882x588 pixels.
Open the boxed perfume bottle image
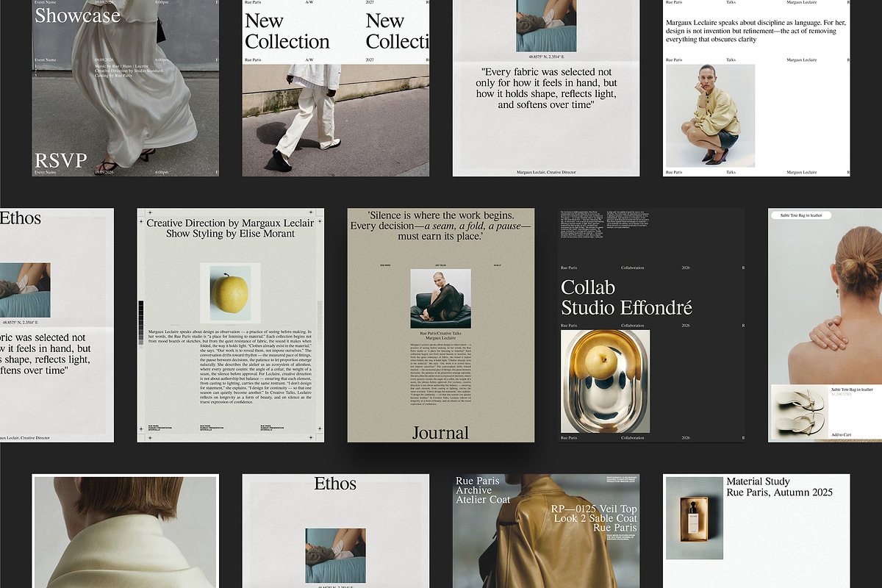click(x=695, y=518)
